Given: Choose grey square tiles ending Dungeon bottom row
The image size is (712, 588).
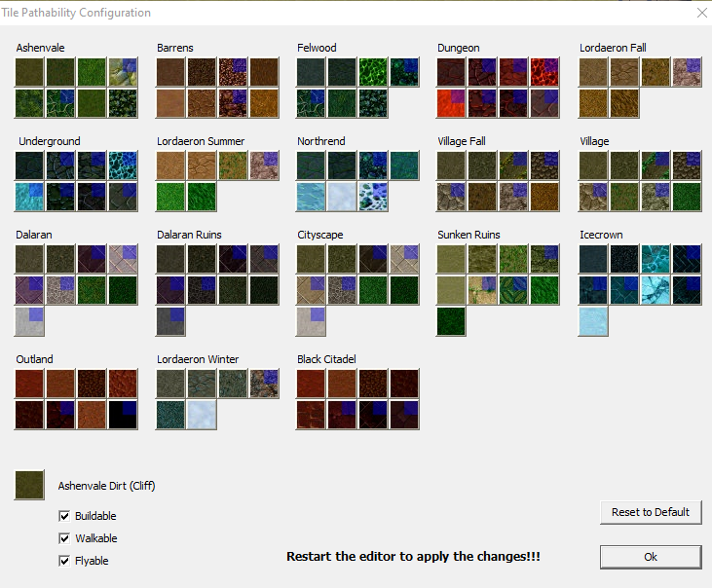Looking at the screenshot, I should coord(544,103).
